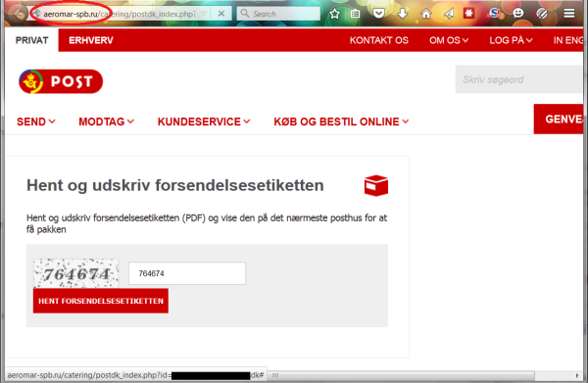Click the site identity globe icon

[x=36, y=14]
